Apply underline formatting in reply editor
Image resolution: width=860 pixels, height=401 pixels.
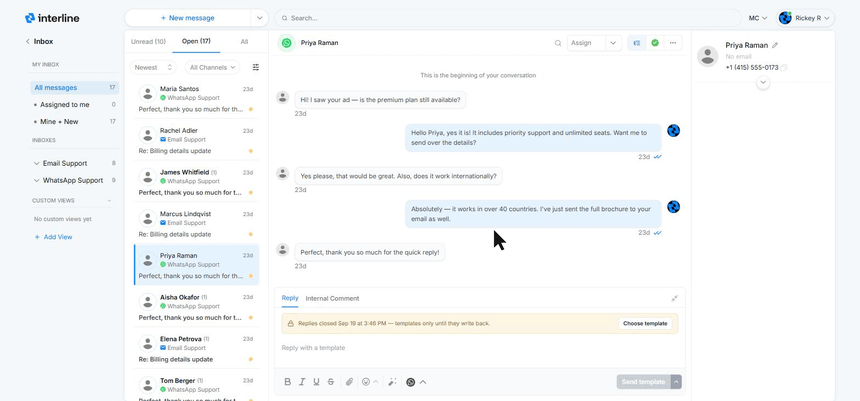pos(316,382)
